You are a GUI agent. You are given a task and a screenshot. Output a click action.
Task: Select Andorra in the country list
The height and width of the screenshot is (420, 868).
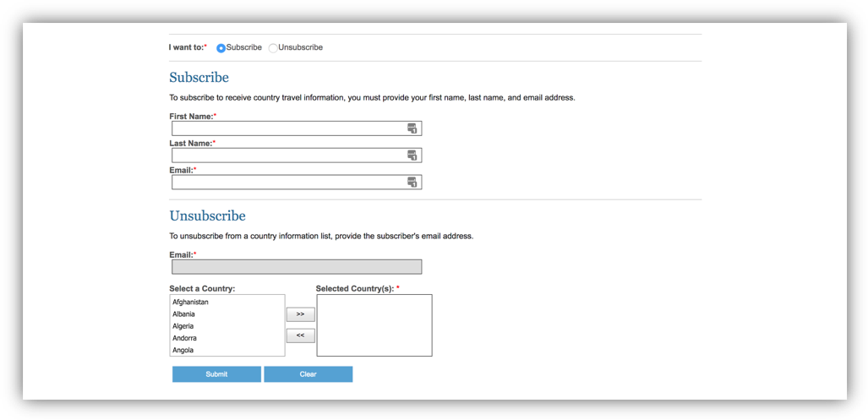point(227,338)
